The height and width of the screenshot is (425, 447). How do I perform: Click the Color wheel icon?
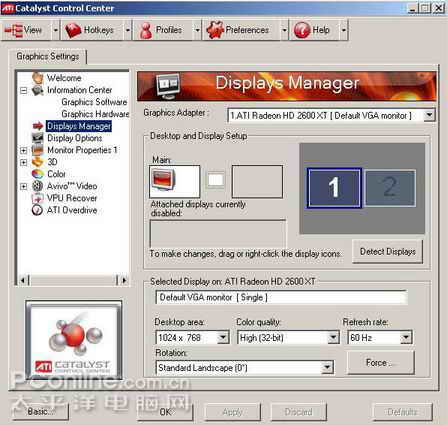38,174
